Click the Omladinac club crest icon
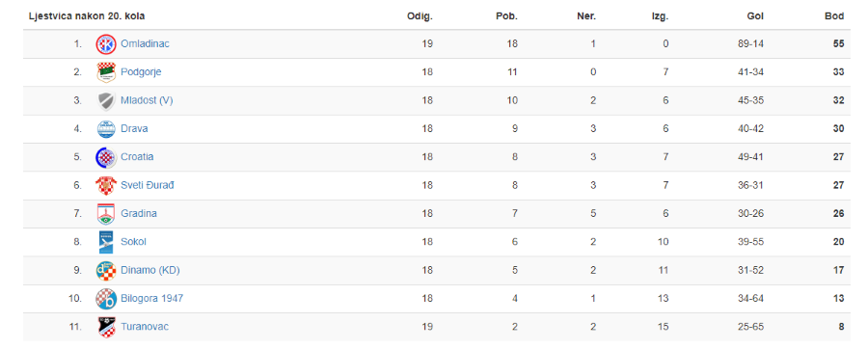The width and height of the screenshot is (868, 349). (106, 44)
